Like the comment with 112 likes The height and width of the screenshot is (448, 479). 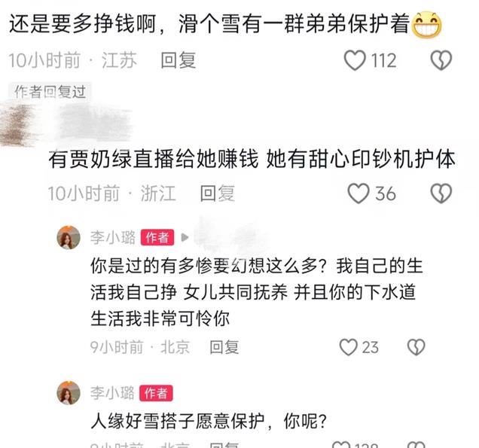(x=355, y=60)
